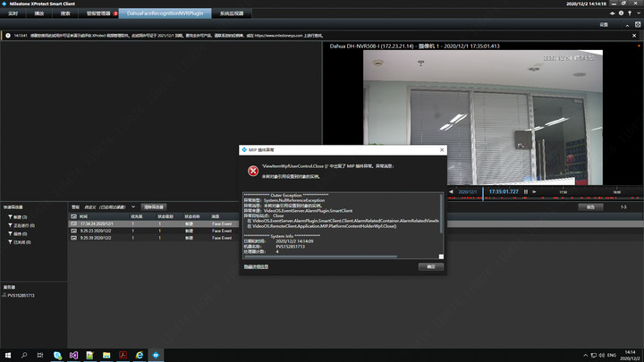Click the Windows Start button
This screenshot has height=362, width=644.
[7, 355]
